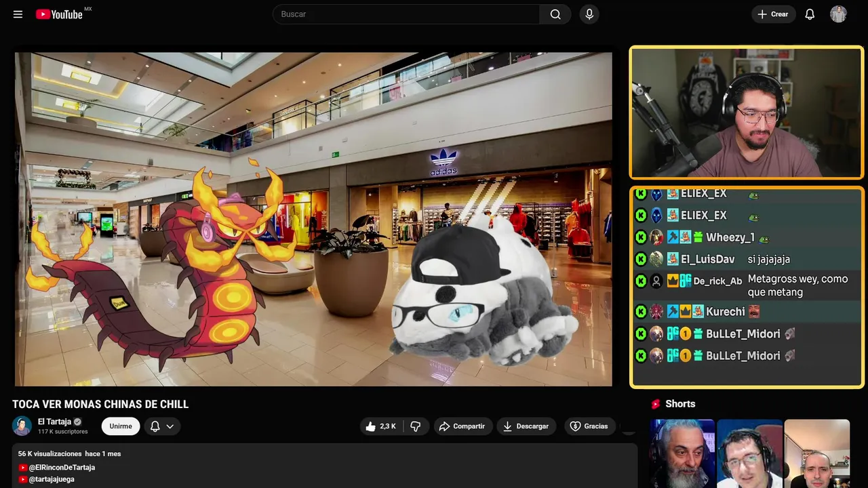Open the YouTube hamburger guide menu
The height and width of the screenshot is (488, 868).
(18, 14)
